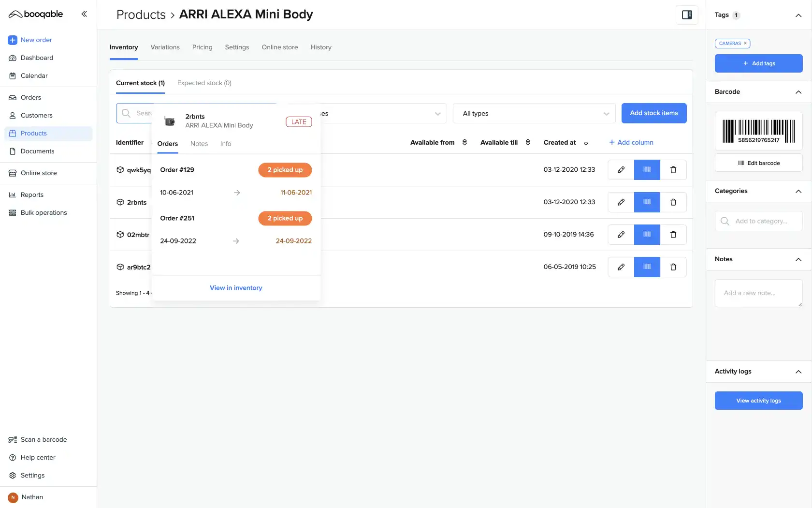This screenshot has height=508, width=812.
Task: Open product Settings tab
Action: (x=237, y=47)
